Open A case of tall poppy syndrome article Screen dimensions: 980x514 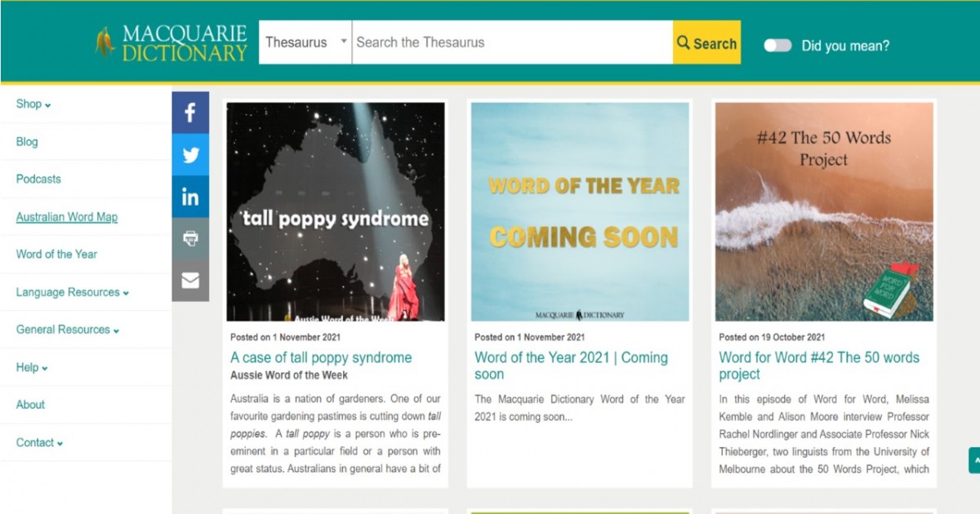pyautogui.click(x=321, y=357)
